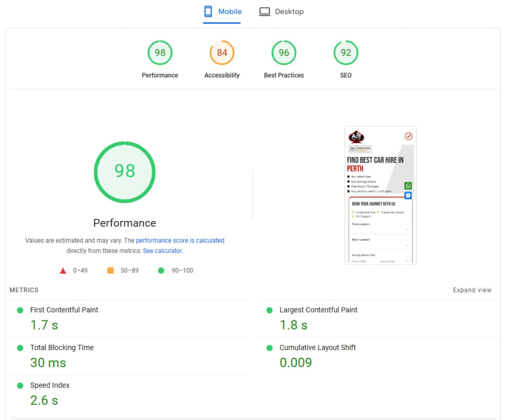Click the large Performance 98 circle
This screenshot has width=505, height=420.
click(x=125, y=172)
